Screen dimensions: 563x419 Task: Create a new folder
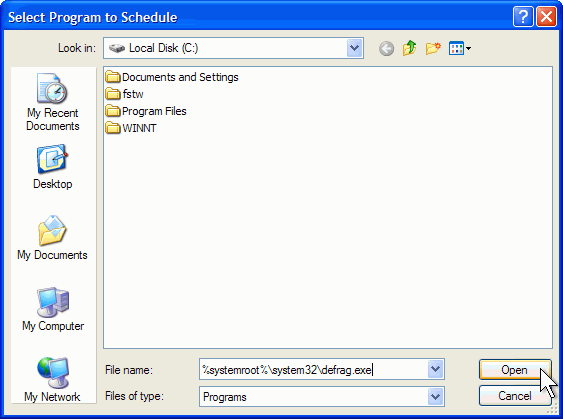(433, 48)
